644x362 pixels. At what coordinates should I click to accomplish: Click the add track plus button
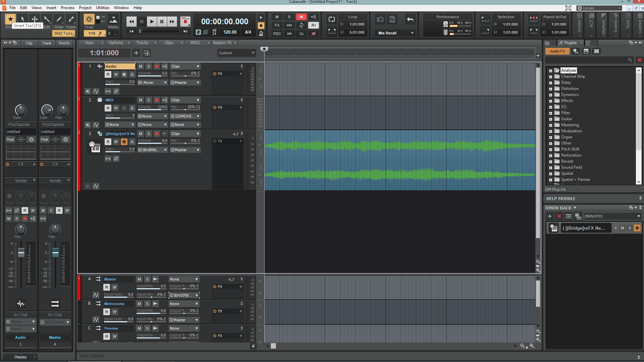136,53
